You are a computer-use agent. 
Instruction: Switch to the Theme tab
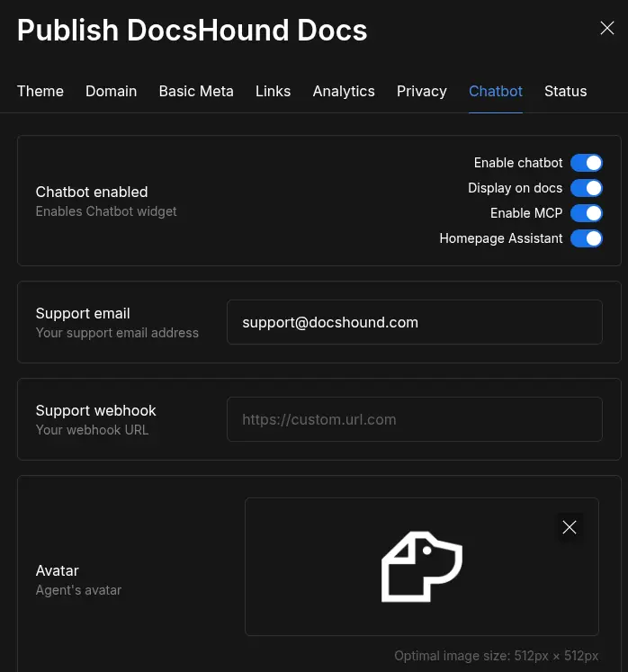point(40,91)
